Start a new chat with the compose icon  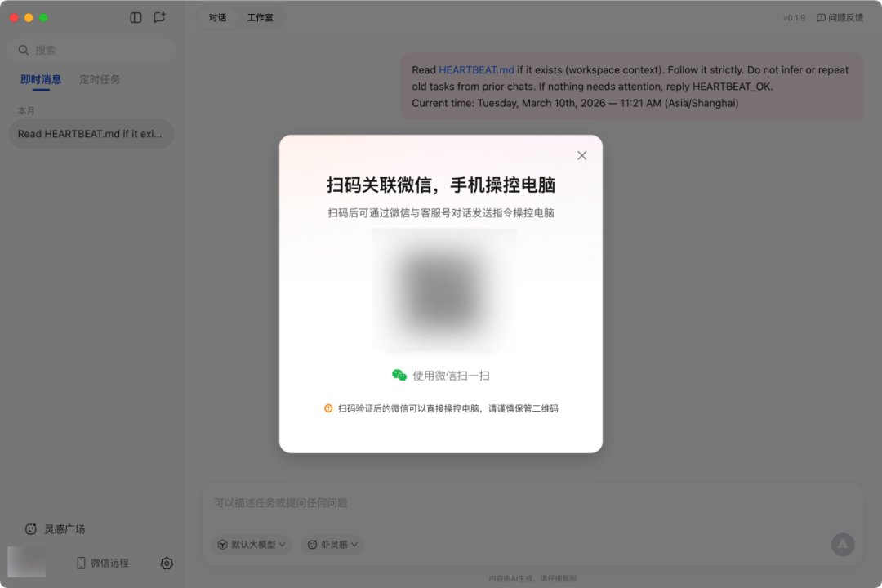point(159,17)
